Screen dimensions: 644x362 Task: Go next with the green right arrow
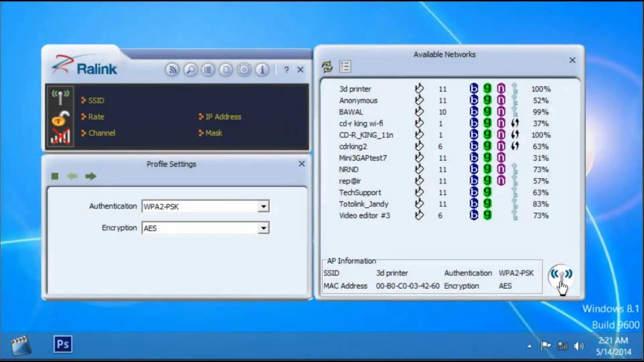91,176
